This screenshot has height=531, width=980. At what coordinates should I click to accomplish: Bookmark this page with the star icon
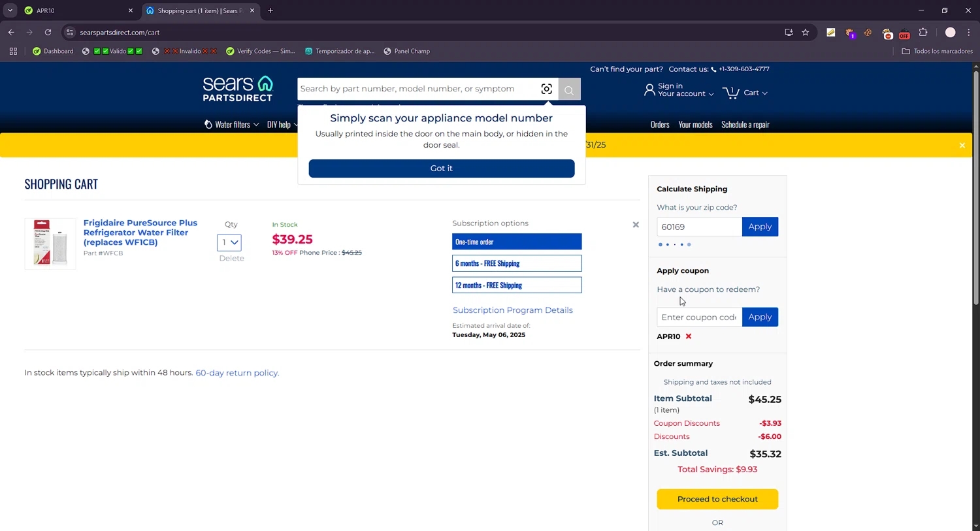click(x=806, y=32)
